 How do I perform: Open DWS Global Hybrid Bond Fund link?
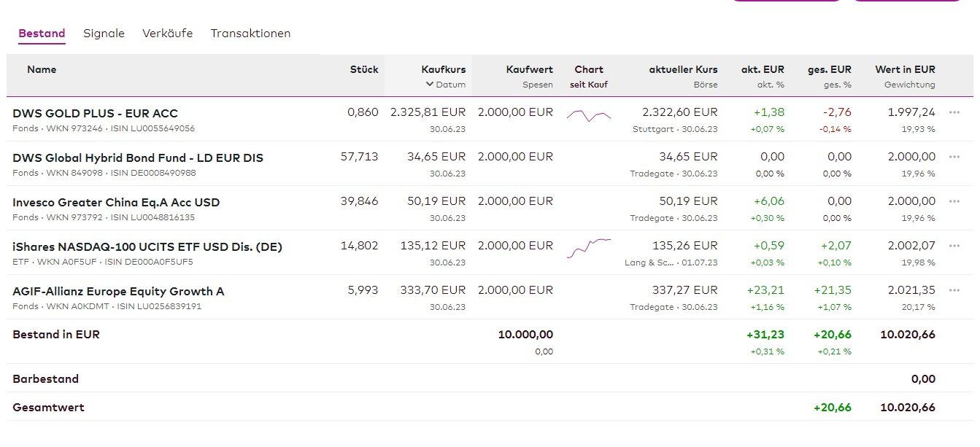click(x=138, y=158)
